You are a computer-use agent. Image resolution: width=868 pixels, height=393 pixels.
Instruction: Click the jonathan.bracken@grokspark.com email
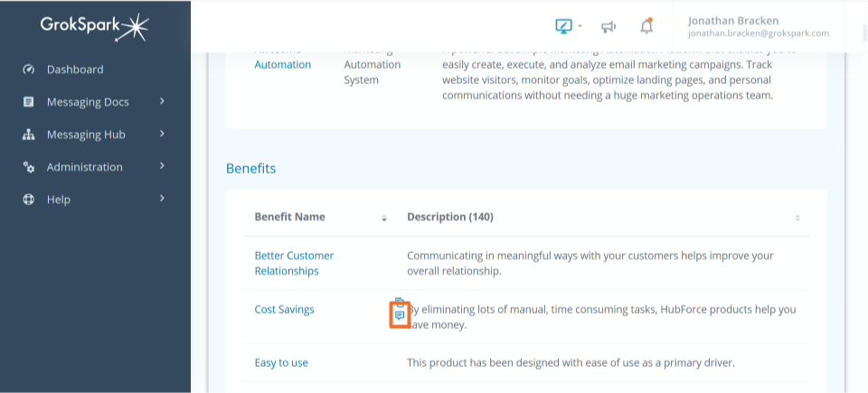[759, 33]
